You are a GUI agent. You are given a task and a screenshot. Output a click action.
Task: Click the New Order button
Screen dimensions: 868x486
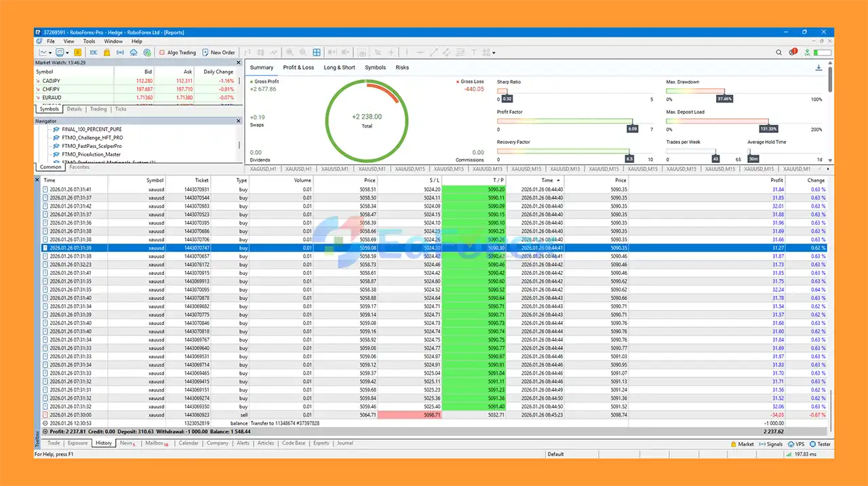(218, 52)
